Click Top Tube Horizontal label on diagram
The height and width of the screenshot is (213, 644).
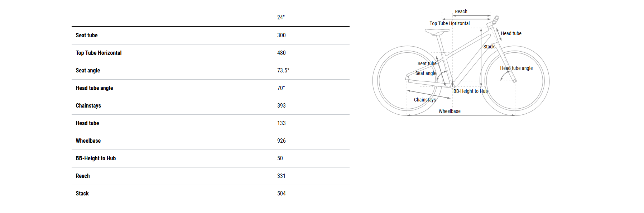coord(450,23)
